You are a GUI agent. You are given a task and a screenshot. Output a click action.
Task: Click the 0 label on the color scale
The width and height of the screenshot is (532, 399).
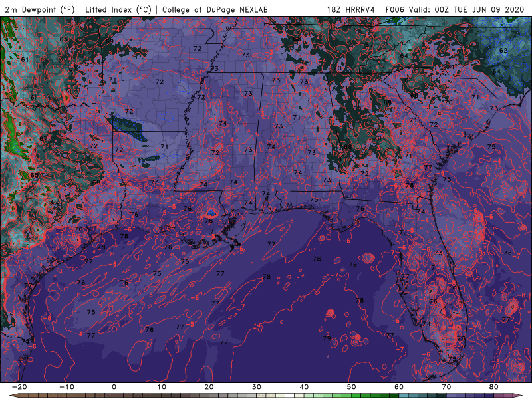click(x=114, y=387)
